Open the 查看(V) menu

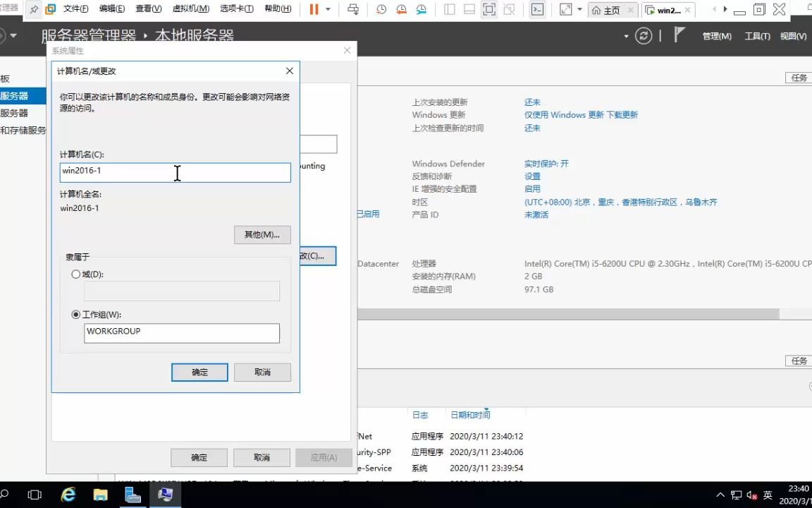pyautogui.click(x=149, y=8)
